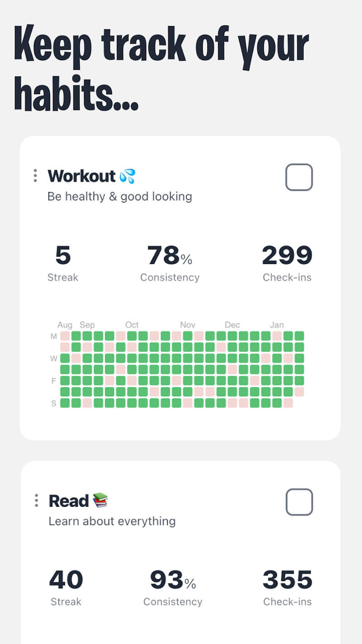Select the 93% Consistency stat
This screenshot has height=644, width=362.
172,580
